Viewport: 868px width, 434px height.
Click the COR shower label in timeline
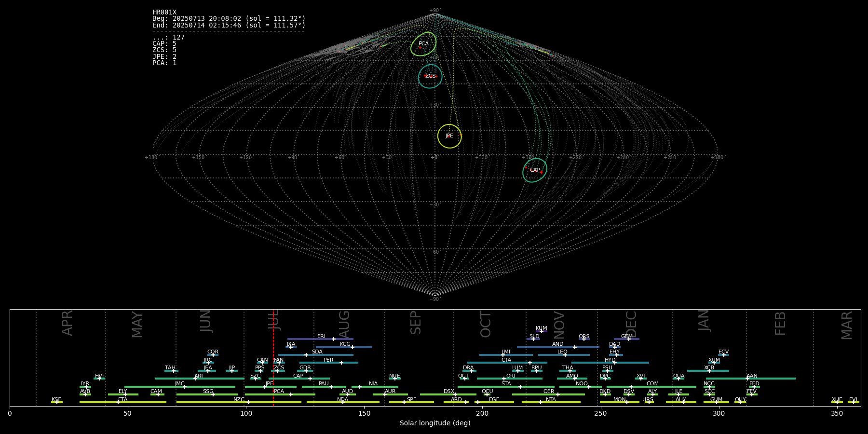pyautogui.click(x=213, y=352)
